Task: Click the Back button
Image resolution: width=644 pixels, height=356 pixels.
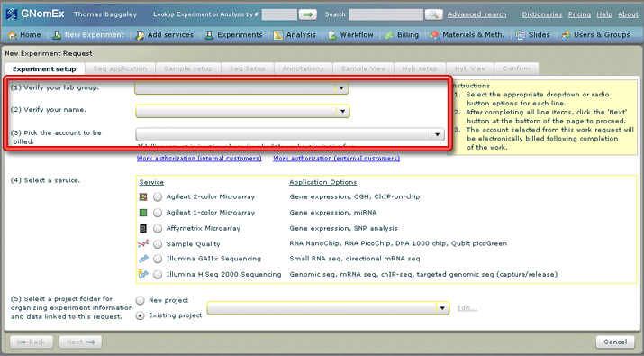Action: [x=32, y=342]
